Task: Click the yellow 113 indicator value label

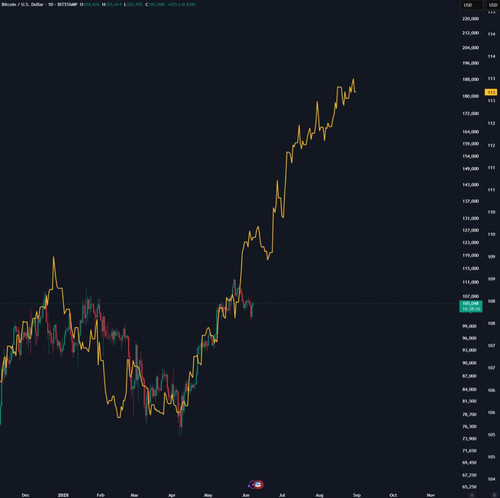Action: point(491,92)
